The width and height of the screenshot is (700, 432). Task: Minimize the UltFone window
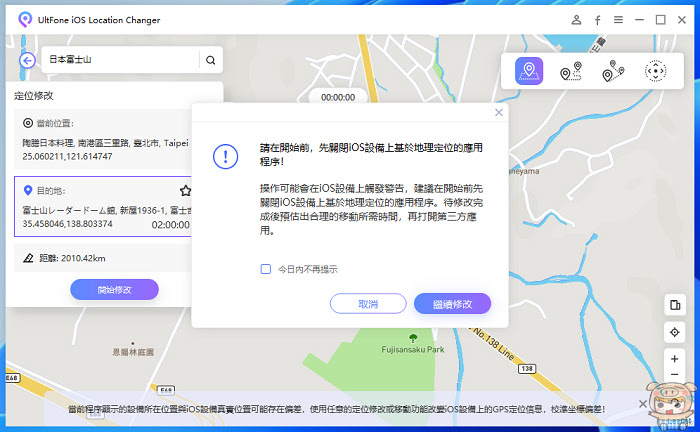(x=639, y=20)
